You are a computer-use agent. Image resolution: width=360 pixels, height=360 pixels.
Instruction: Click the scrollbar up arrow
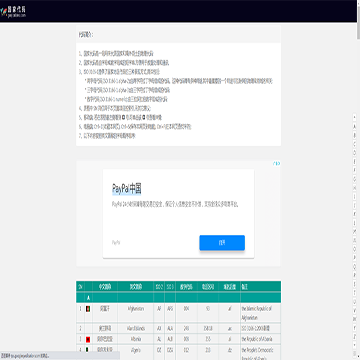coord(358,2)
